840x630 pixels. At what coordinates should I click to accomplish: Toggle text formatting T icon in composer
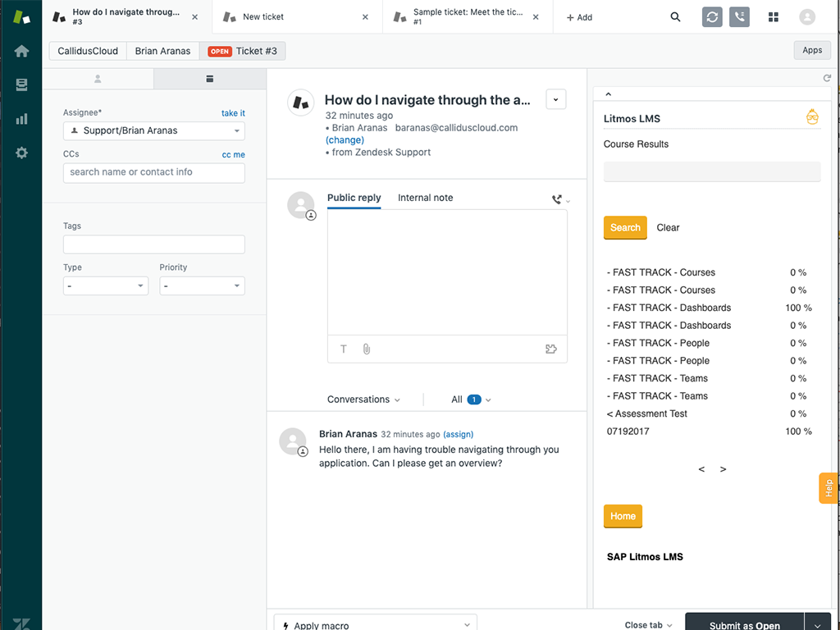(344, 349)
